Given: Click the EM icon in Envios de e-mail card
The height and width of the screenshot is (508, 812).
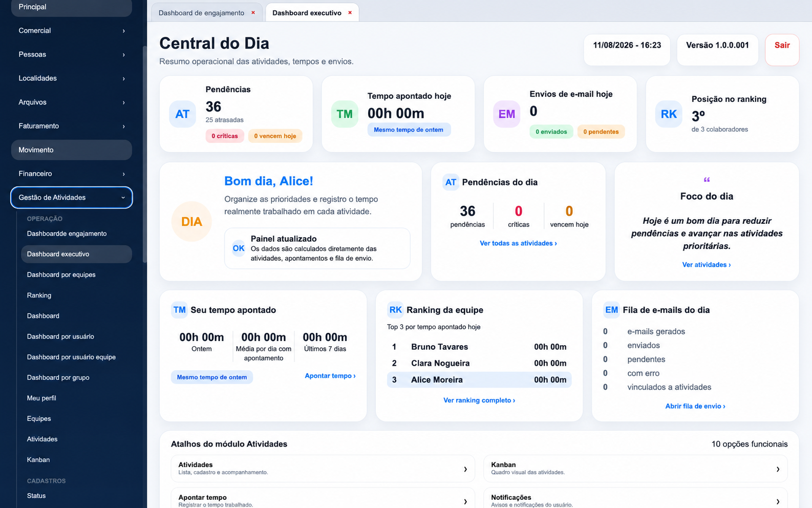Looking at the screenshot, I should tap(507, 114).
